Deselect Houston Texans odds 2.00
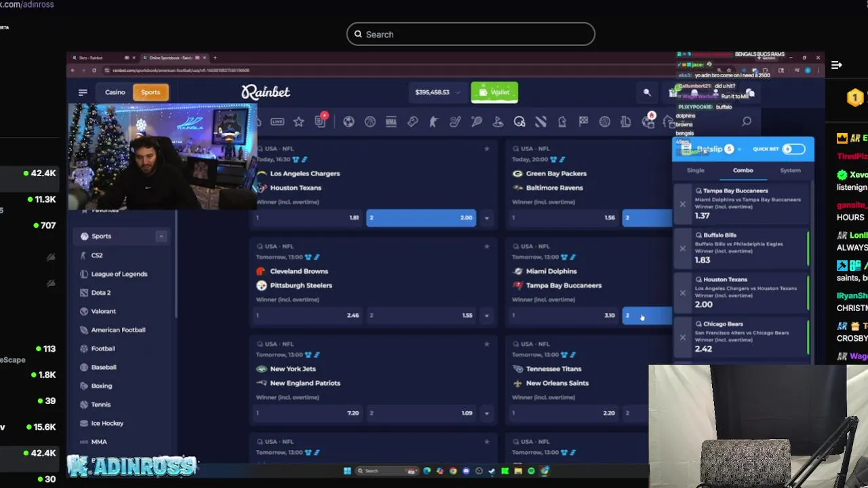 click(421, 218)
